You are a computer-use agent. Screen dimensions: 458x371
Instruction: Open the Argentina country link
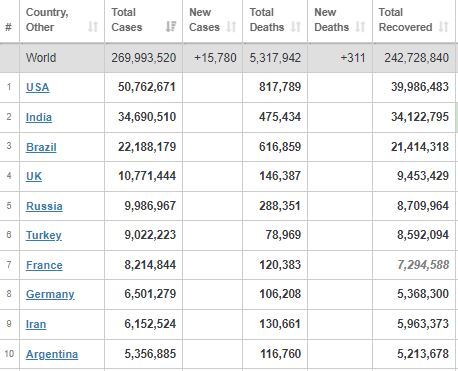click(52, 354)
